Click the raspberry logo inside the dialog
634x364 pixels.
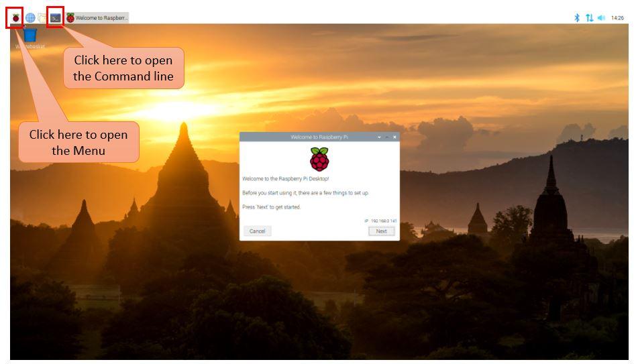coord(319,159)
